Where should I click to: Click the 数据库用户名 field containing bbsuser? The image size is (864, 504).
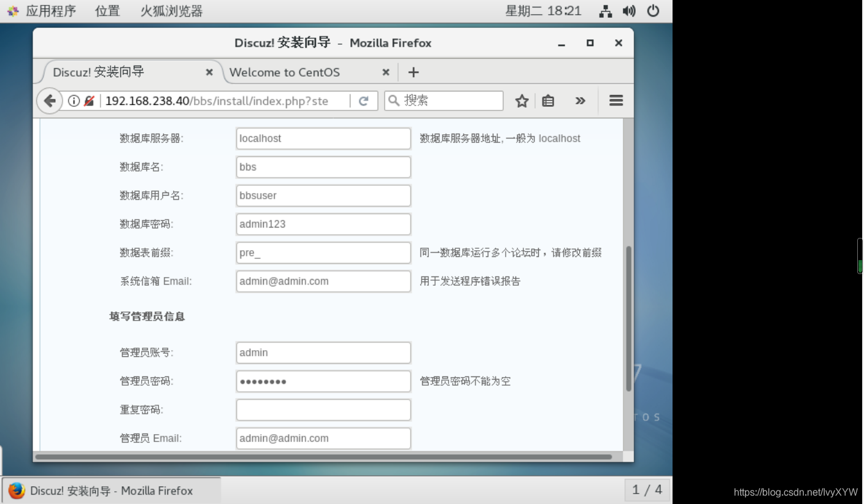323,196
